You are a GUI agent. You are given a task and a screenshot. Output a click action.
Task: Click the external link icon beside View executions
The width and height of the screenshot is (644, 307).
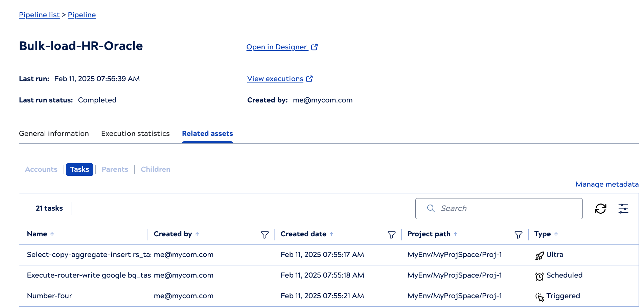point(309,78)
